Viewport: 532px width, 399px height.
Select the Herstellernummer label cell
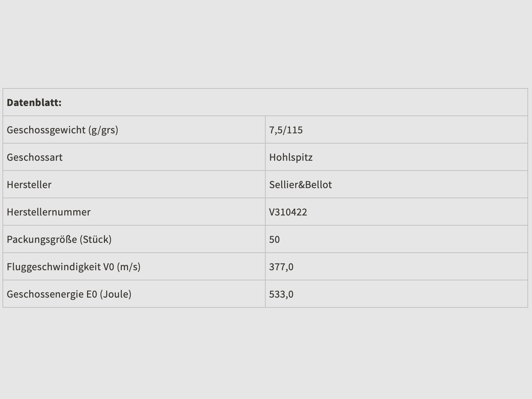(x=48, y=212)
